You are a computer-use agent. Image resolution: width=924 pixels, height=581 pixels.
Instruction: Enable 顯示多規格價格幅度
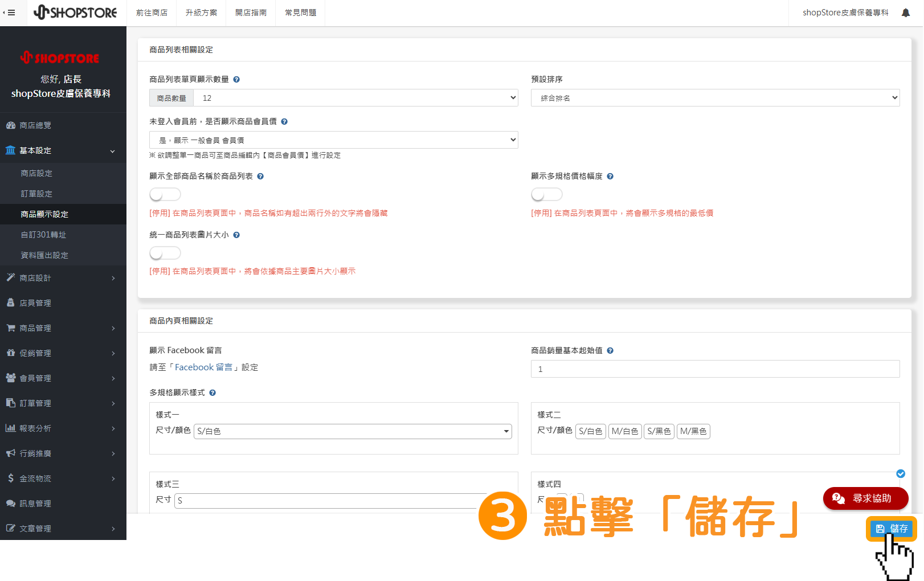546,194
